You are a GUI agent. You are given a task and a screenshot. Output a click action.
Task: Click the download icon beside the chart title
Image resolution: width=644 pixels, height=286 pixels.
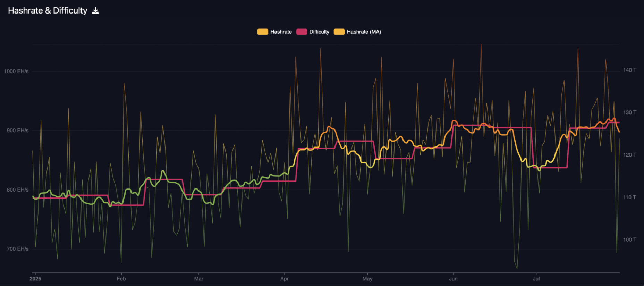tap(95, 11)
